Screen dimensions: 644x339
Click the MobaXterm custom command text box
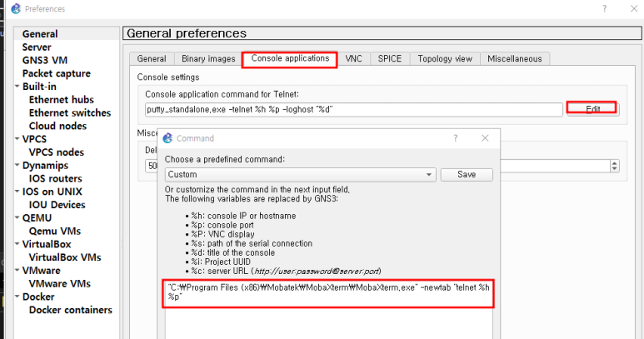[x=328, y=292]
